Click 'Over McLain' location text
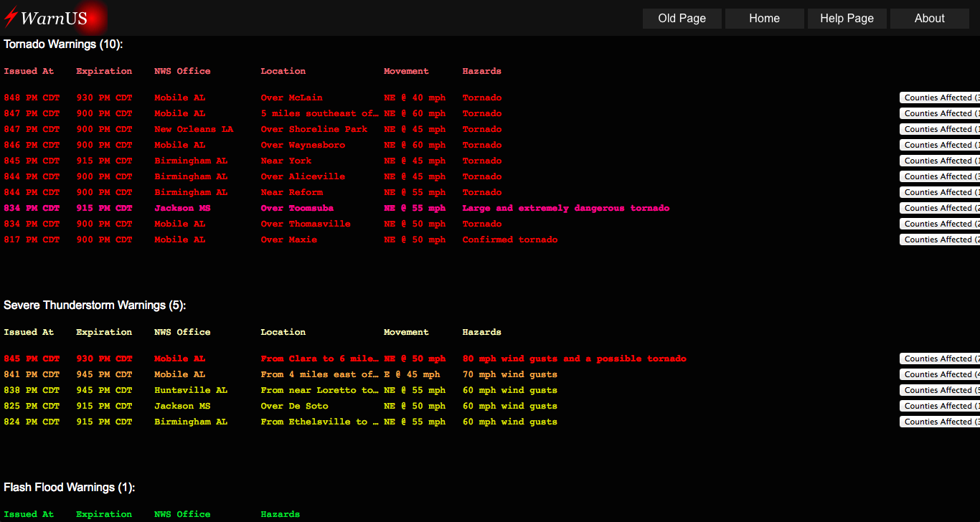Viewport: 980px width, 522px height. (x=292, y=98)
